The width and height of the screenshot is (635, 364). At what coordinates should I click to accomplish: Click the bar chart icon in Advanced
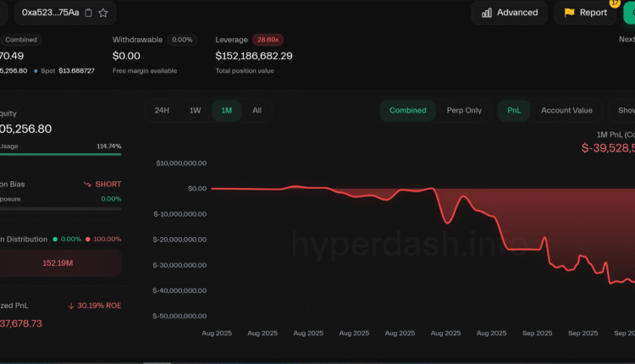pyautogui.click(x=486, y=13)
